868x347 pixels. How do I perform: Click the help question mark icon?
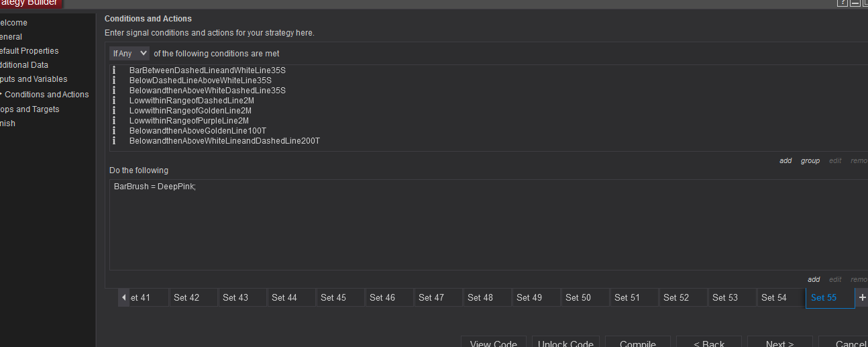843,3
